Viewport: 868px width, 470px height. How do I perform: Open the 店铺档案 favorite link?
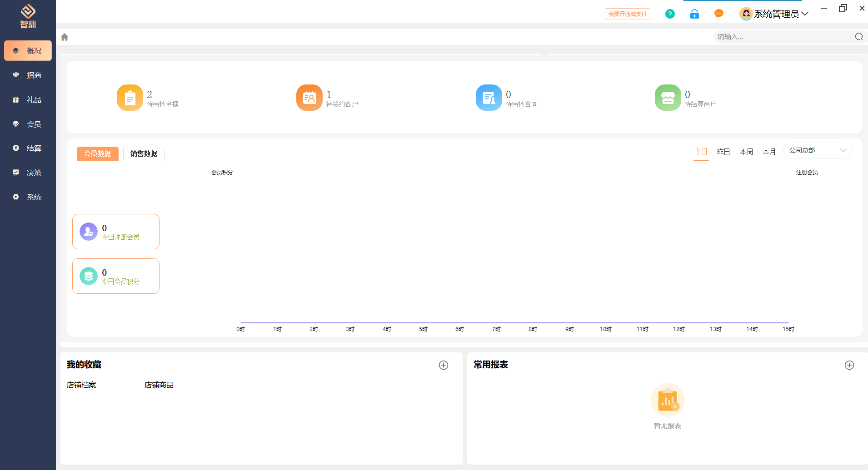81,385
